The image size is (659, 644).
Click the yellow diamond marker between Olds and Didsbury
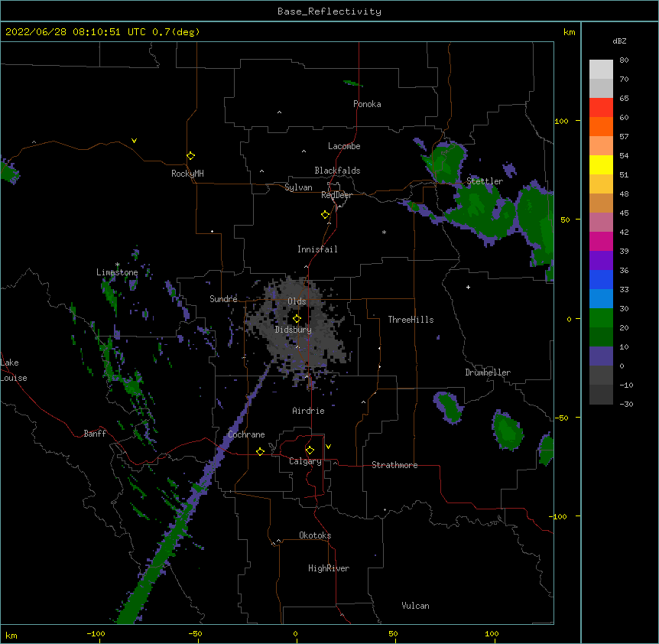pyautogui.click(x=297, y=318)
